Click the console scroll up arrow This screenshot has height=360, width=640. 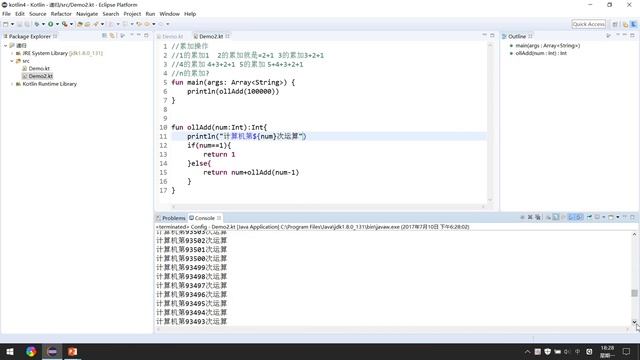coord(634,234)
